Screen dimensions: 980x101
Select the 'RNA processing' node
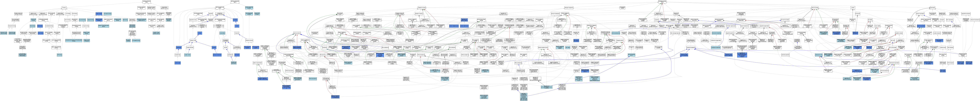click(385, 48)
